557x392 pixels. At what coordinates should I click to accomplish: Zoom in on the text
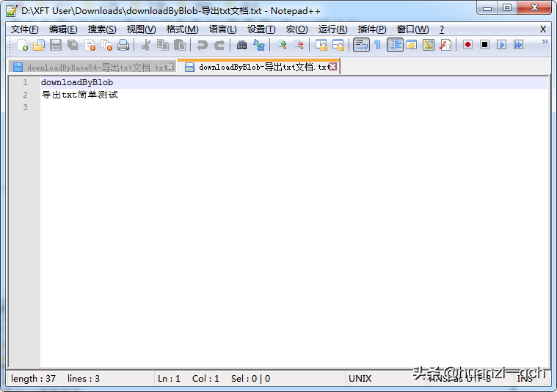[x=282, y=45]
